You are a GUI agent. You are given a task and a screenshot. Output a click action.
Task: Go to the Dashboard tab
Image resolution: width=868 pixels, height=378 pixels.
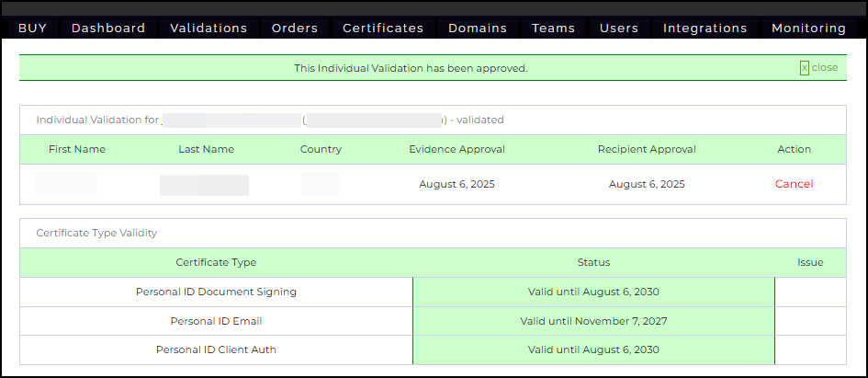pyautogui.click(x=108, y=29)
